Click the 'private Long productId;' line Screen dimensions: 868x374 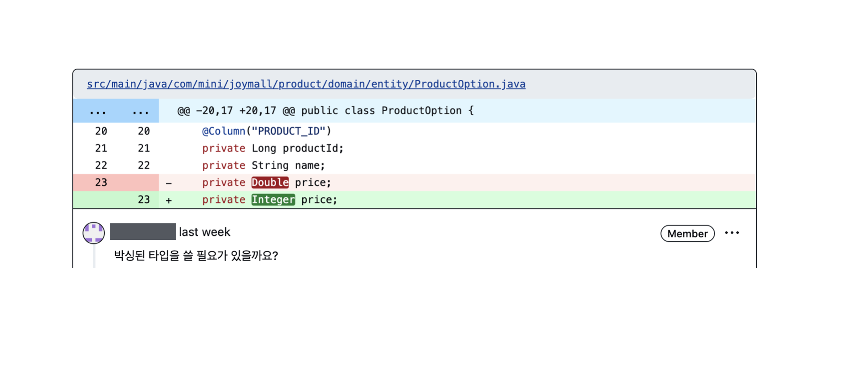click(x=273, y=148)
